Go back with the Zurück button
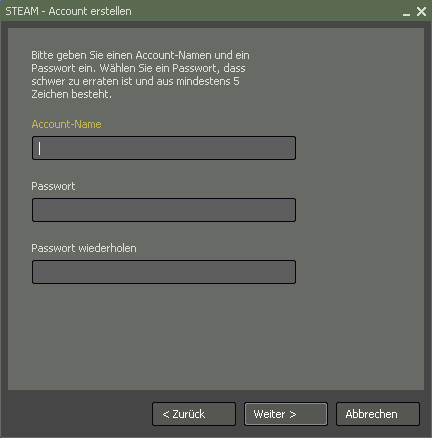 (194, 414)
